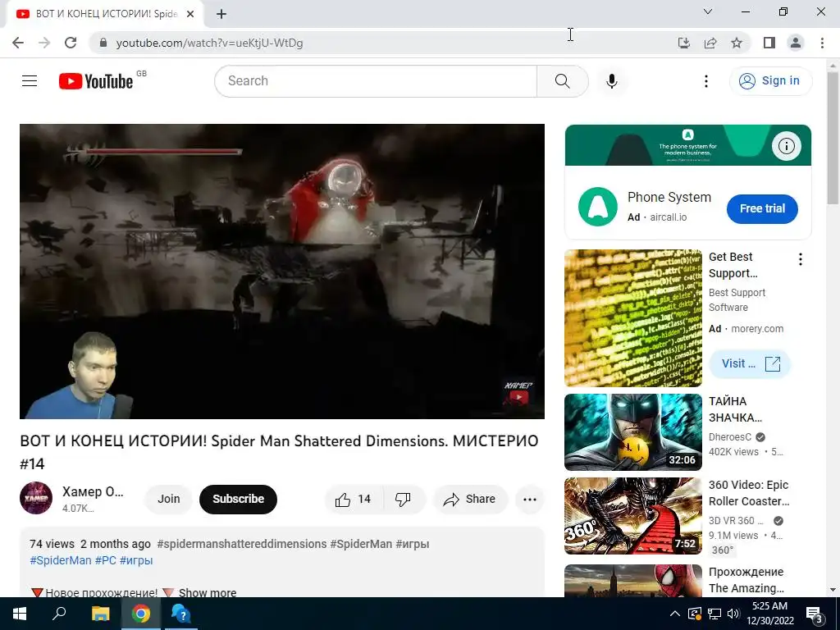
Task: Click the Sign in button
Action: coord(770,81)
